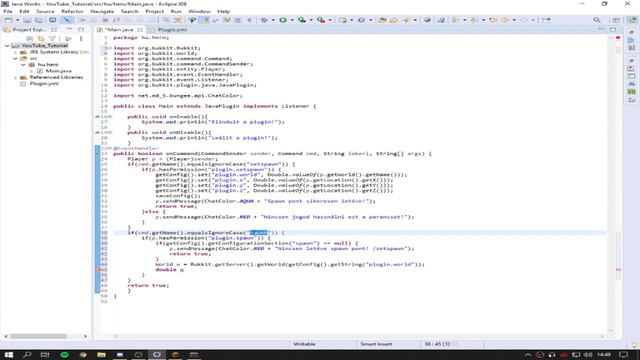Screen dimensions: 640x360
Task: Click the Project Explorer horizontal scrollbar thumb
Action: [38, 336]
